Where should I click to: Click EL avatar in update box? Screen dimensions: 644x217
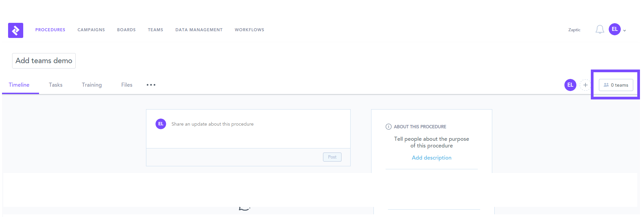pos(161,124)
